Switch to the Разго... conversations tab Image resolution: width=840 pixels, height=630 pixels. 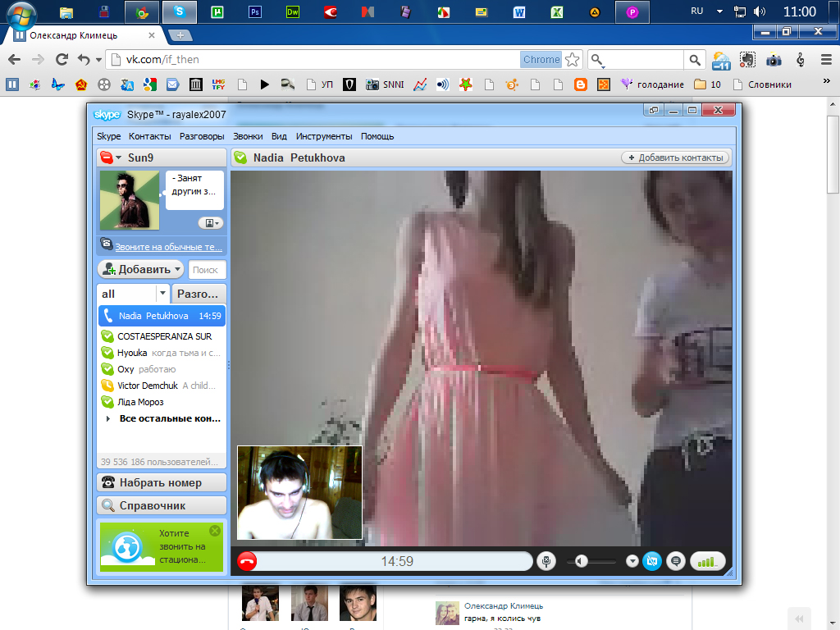tap(199, 294)
